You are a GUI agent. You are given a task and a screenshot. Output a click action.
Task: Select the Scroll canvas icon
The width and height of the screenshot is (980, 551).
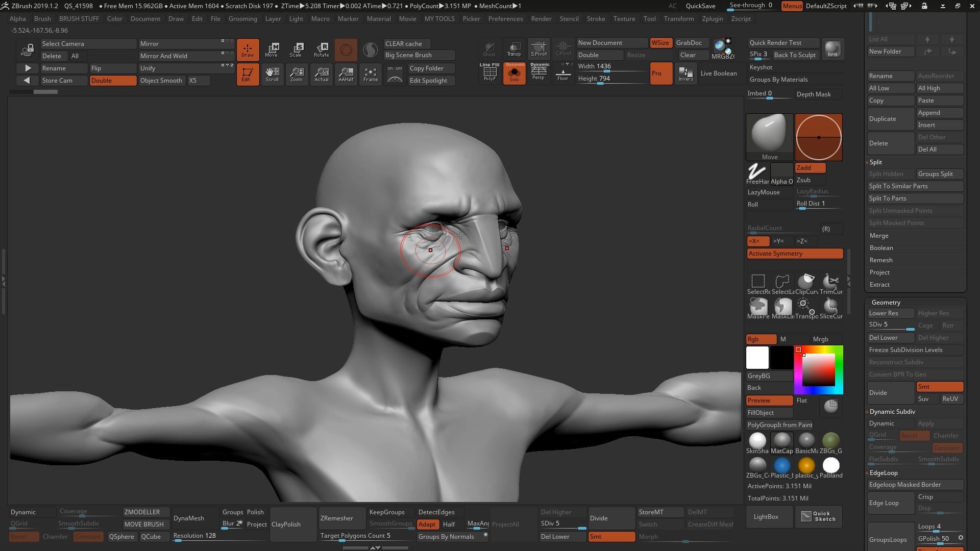tap(272, 74)
